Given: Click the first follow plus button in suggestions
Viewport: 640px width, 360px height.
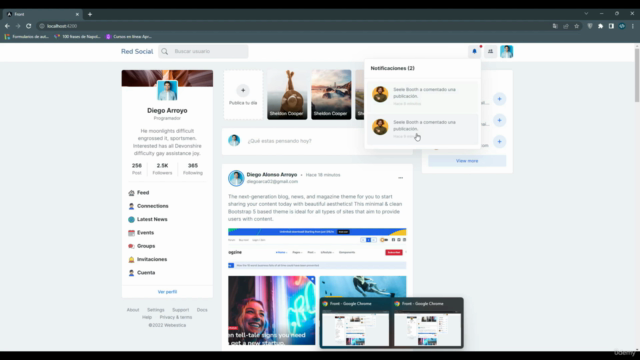Looking at the screenshot, I should click(x=499, y=99).
